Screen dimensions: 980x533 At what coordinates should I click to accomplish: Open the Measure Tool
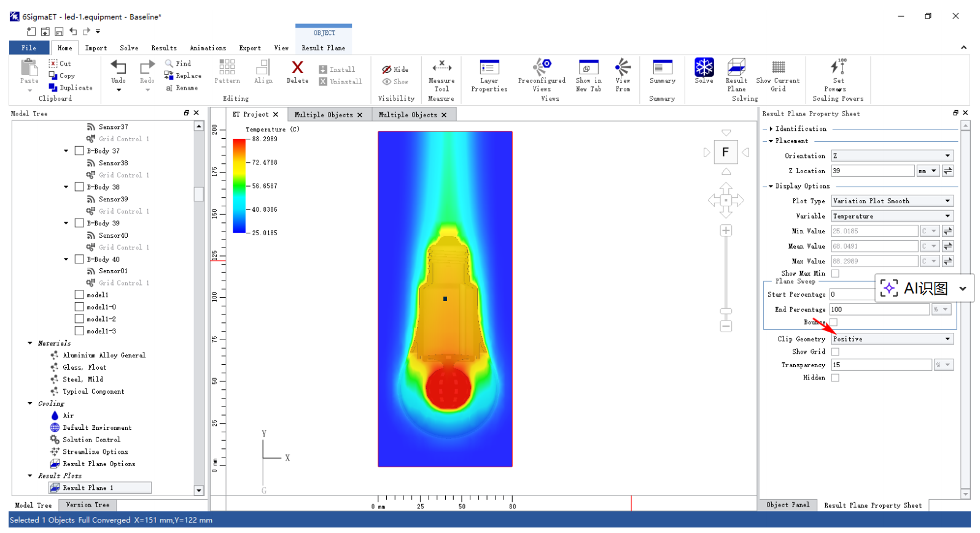[441, 68]
